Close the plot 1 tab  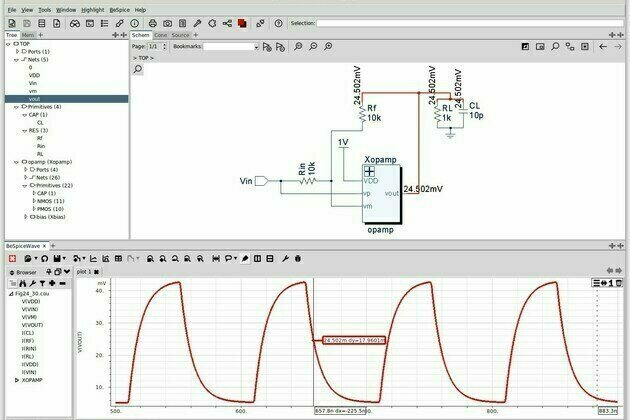(x=96, y=272)
